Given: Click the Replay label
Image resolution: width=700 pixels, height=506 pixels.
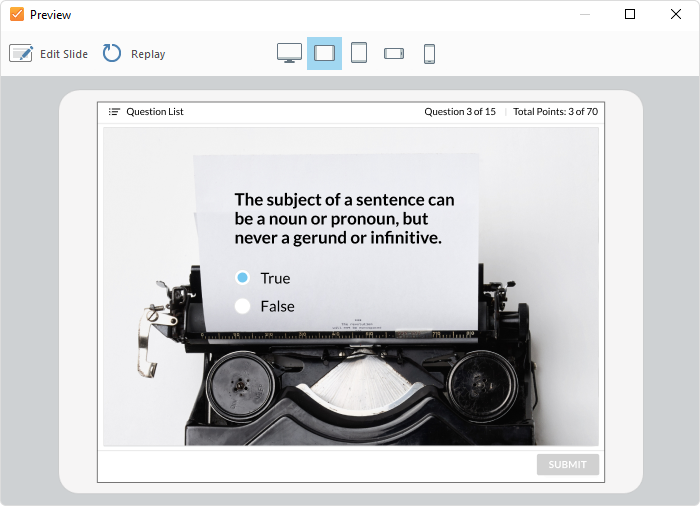Looking at the screenshot, I should [x=148, y=54].
